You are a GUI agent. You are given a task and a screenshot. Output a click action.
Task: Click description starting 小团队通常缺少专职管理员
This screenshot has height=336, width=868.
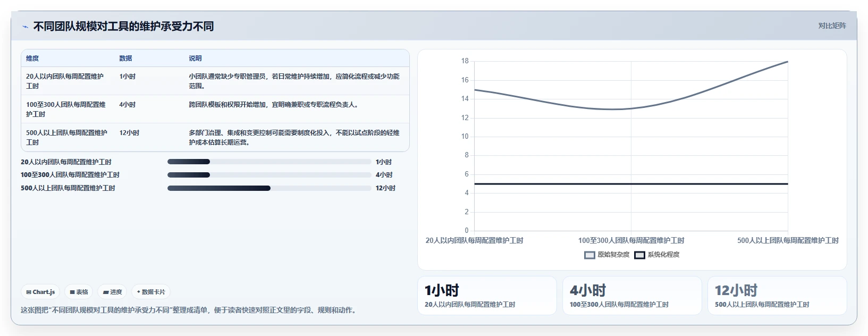coord(294,81)
